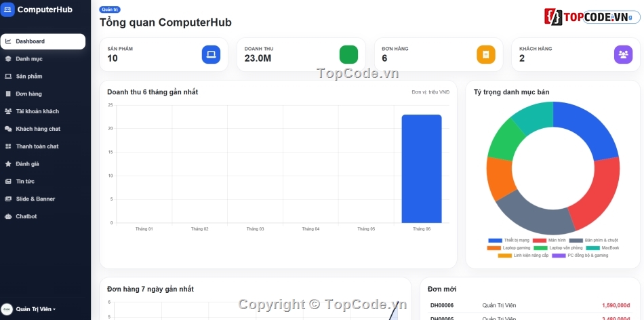Click the Doanh thu value 23.0M

pyautogui.click(x=258, y=58)
